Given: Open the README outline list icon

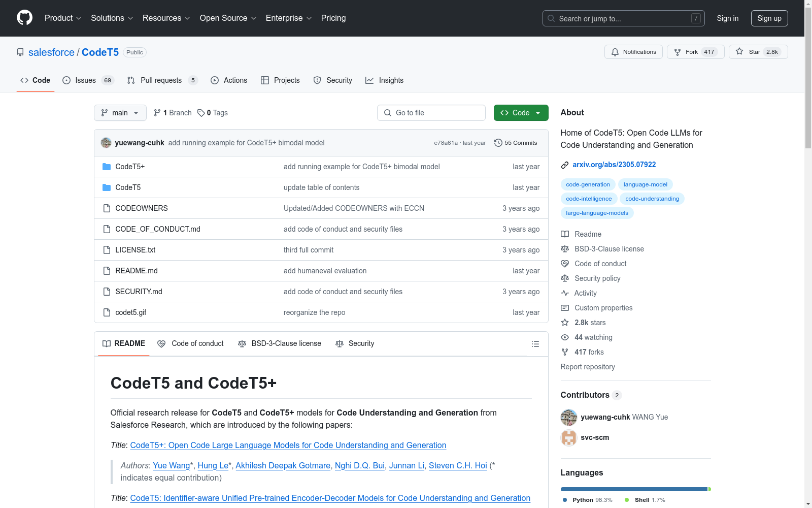Looking at the screenshot, I should coord(535,344).
